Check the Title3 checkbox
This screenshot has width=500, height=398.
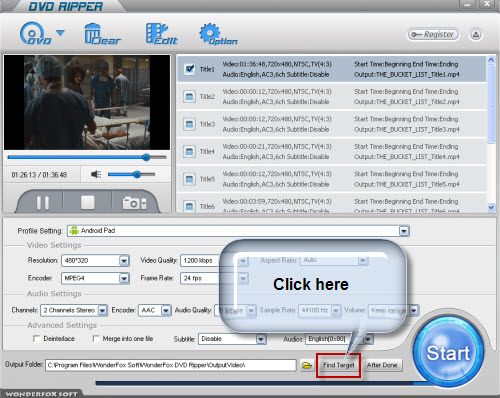click(x=189, y=124)
